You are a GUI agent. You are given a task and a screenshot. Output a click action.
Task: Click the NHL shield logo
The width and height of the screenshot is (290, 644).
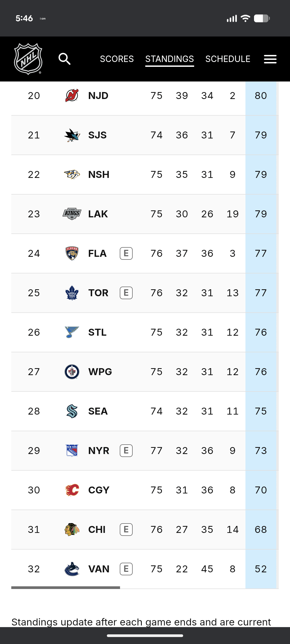(28, 59)
